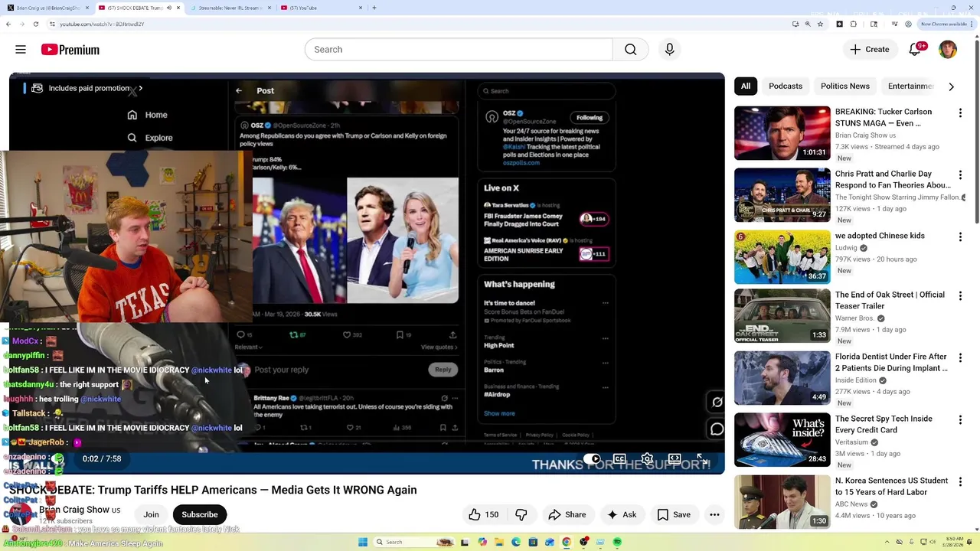
Task: Open more actions ellipsis under the video
Action: pos(714,515)
